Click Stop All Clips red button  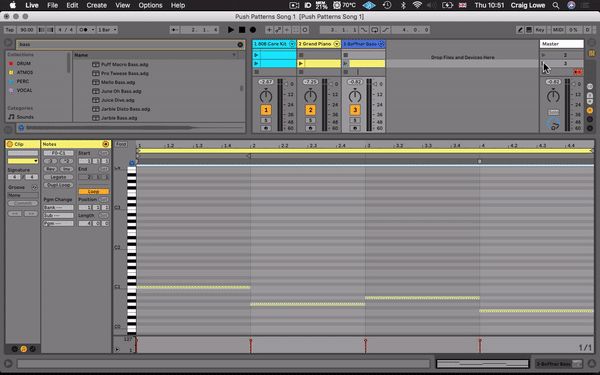[x=578, y=72]
